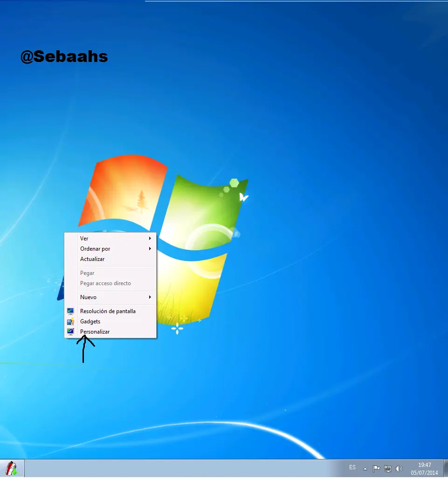
Task: Open the Action Center flag icon
Action: click(377, 469)
